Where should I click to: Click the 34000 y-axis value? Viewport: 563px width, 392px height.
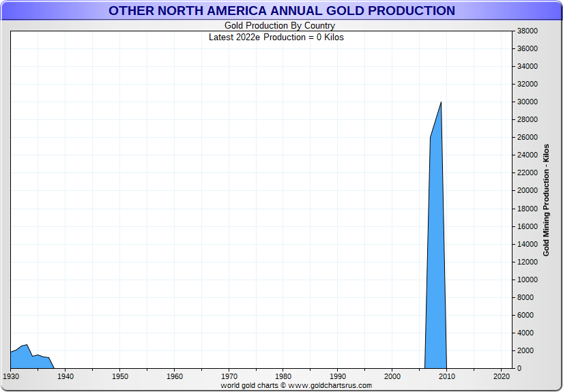pyautogui.click(x=528, y=66)
